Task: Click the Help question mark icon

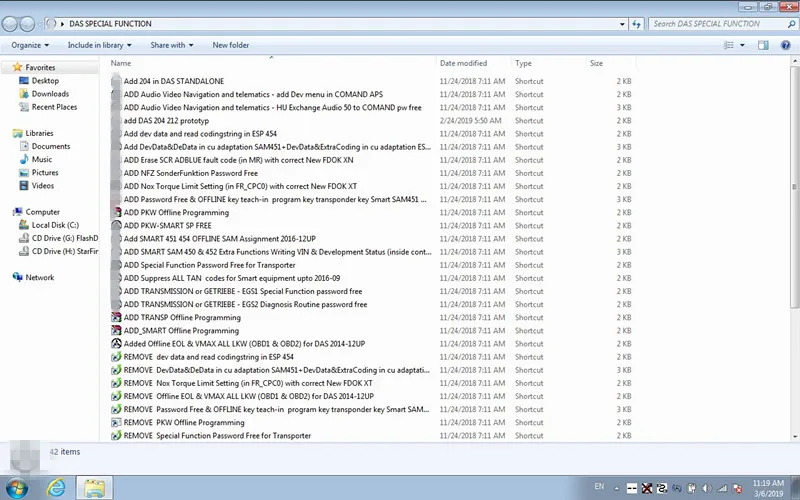Action: click(x=786, y=45)
